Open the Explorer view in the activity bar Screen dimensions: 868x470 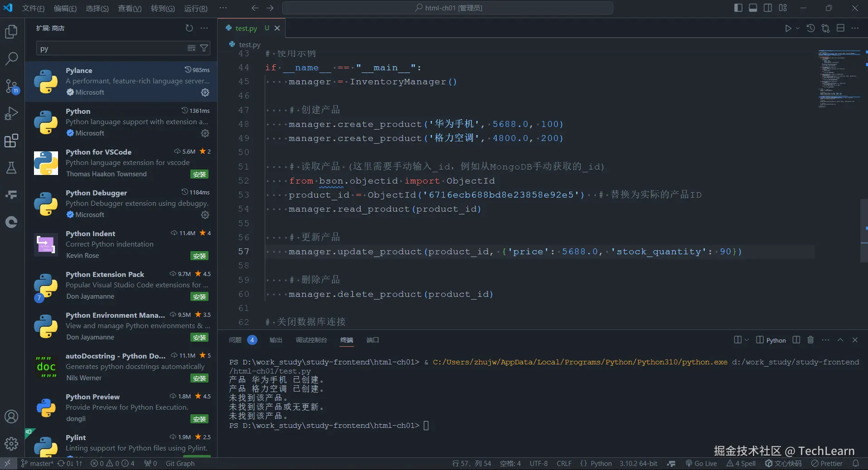[11, 32]
